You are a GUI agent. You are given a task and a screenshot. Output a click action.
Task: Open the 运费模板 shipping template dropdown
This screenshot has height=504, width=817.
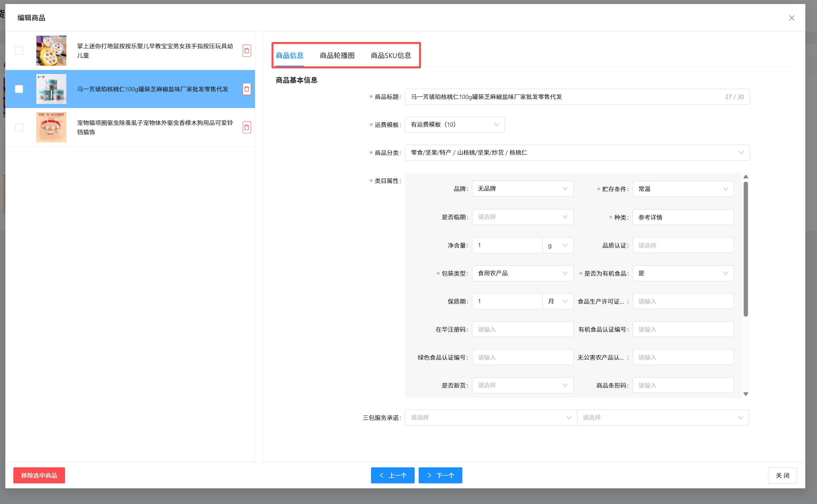(x=455, y=125)
